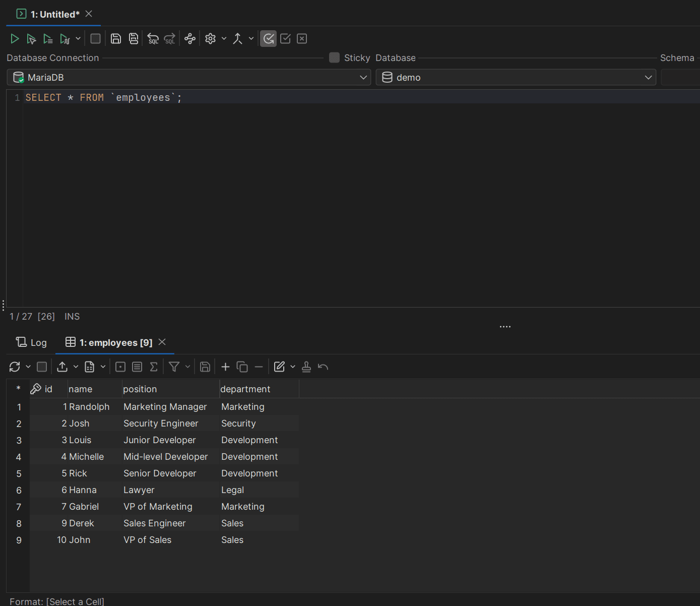Show the query execution plan
The width and height of the screenshot is (700, 606).
(x=190, y=38)
